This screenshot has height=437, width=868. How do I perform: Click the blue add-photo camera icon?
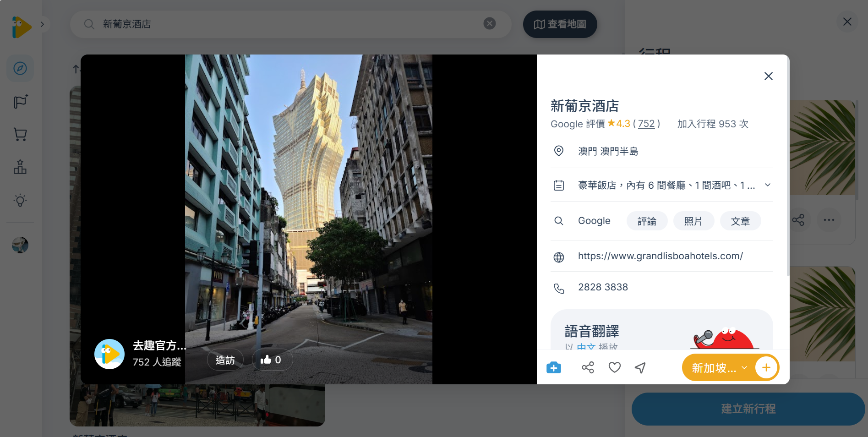tap(554, 367)
